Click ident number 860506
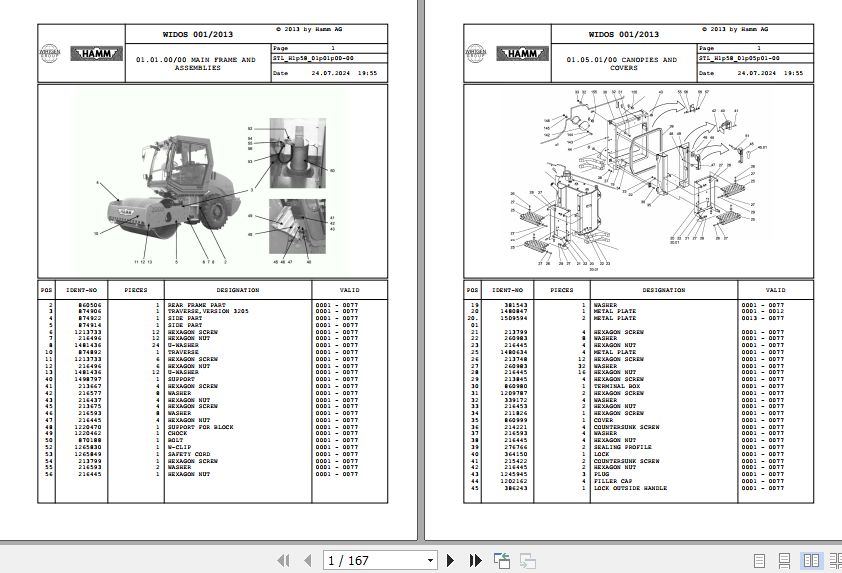Image resolution: width=842 pixels, height=573 pixels. (x=90, y=305)
